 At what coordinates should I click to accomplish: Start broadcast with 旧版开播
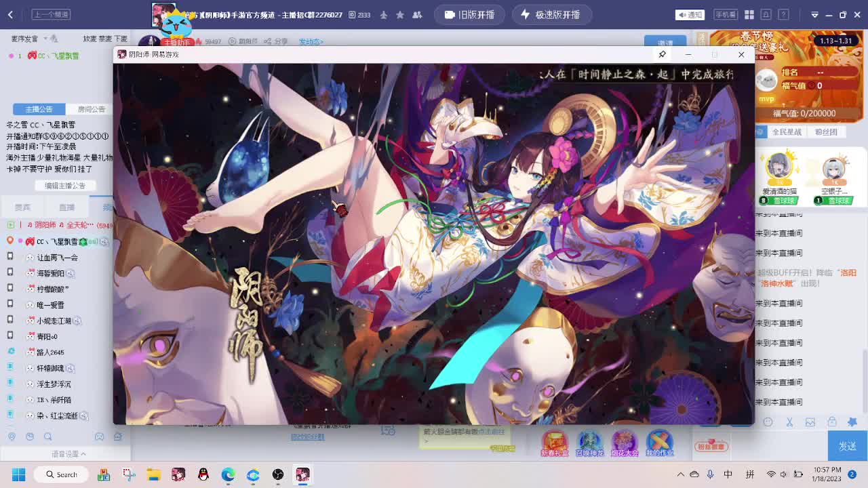click(x=469, y=14)
